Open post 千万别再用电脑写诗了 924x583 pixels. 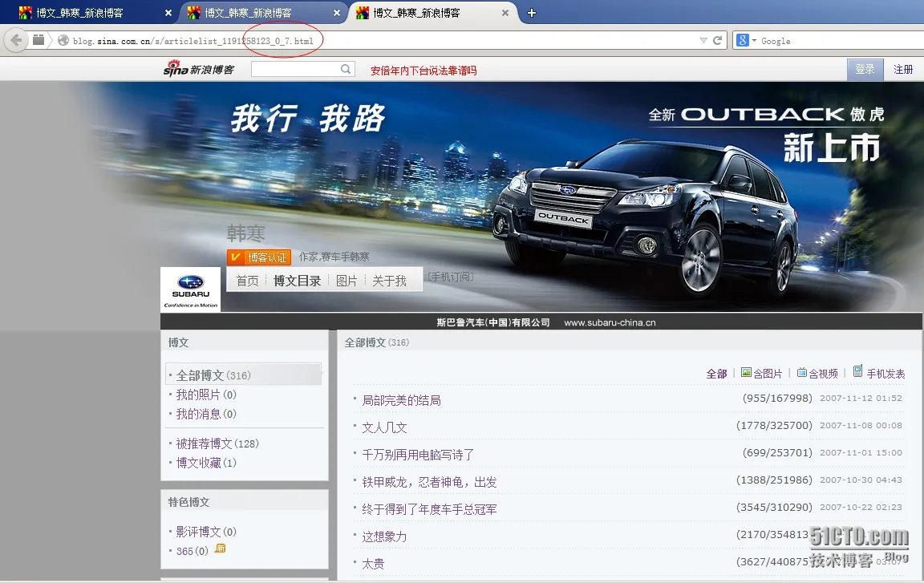(x=418, y=455)
